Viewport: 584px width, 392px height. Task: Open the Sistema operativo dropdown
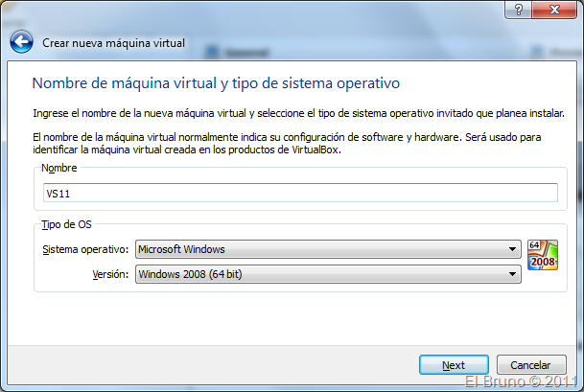click(x=328, y=250)
